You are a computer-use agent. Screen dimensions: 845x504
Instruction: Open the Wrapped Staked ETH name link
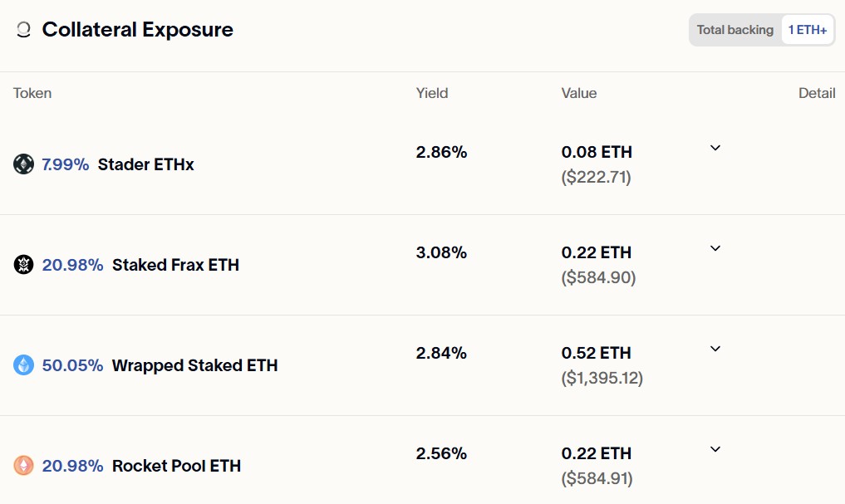[x=194, y=365]
